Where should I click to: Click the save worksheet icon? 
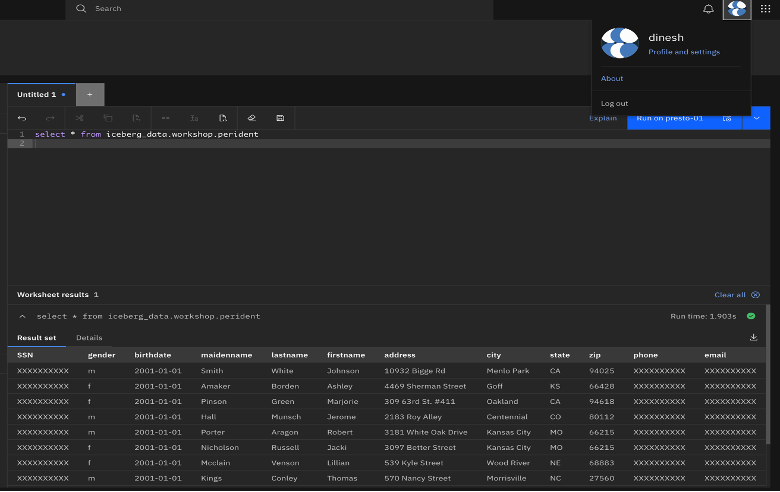point(280,118)
